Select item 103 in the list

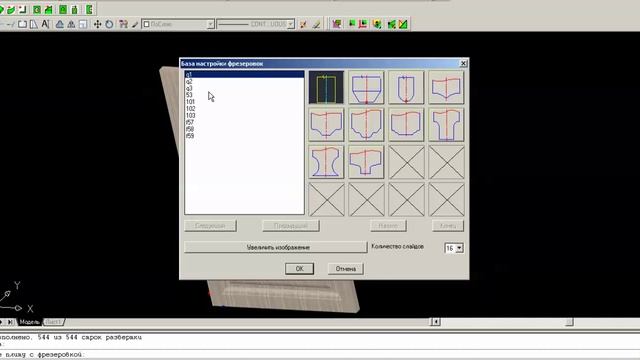tap(244, 115)
